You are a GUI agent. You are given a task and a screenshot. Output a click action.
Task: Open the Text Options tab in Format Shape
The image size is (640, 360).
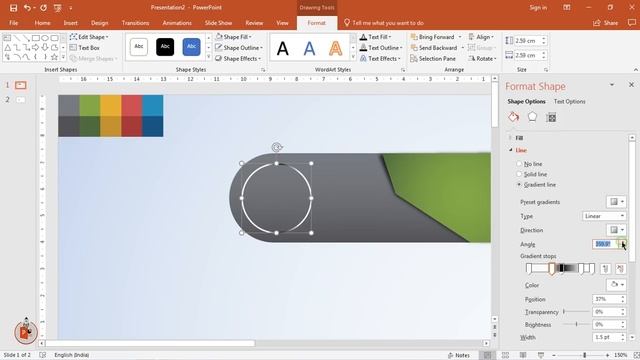click(569, 102)
